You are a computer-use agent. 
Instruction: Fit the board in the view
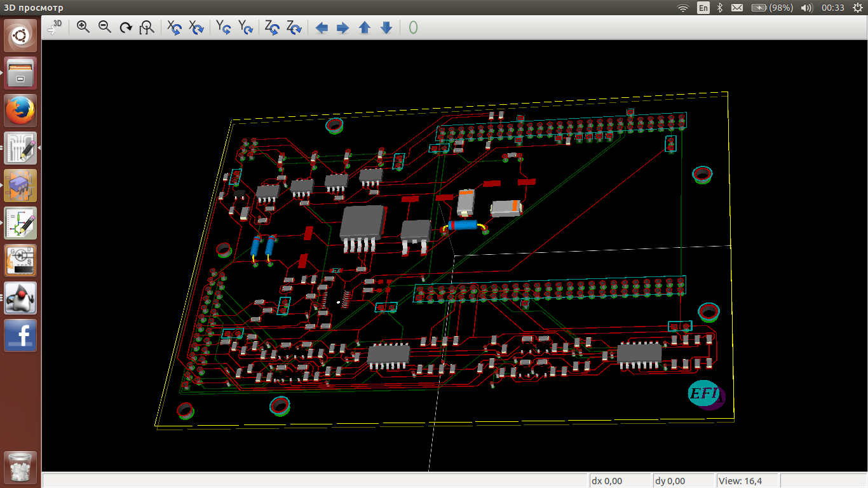147,27
